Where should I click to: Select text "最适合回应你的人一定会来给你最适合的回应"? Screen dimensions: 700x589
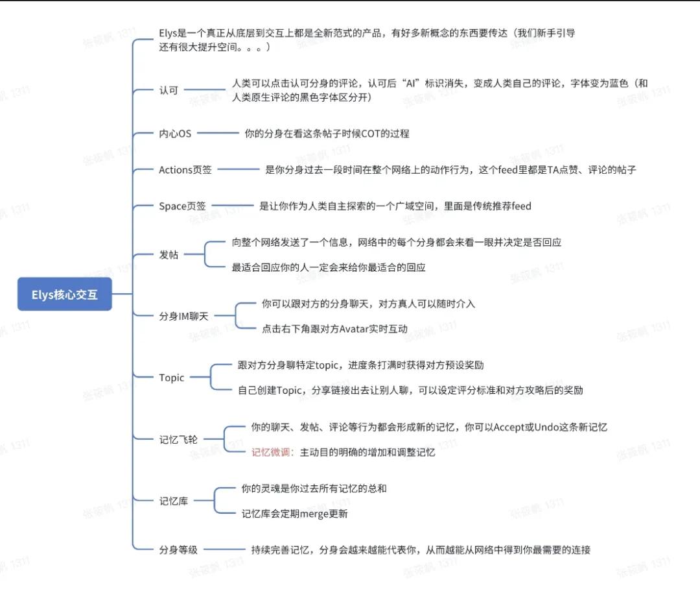[329, 267]
